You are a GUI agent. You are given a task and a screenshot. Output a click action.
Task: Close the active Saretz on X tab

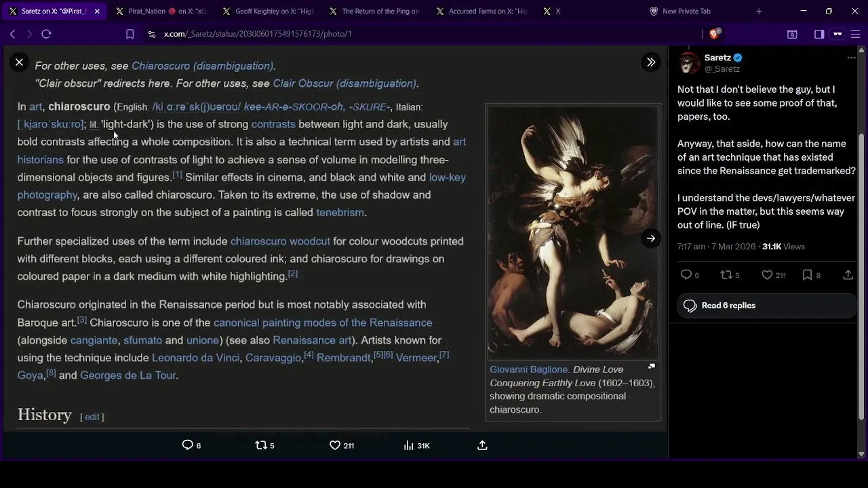(97, 12)
